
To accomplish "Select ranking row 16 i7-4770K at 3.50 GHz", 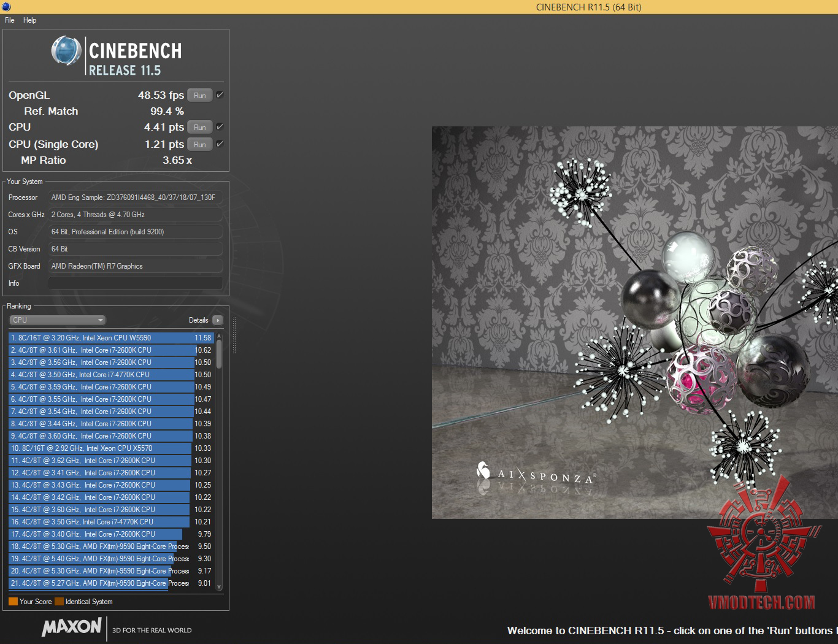I will (x=111, y=522).
